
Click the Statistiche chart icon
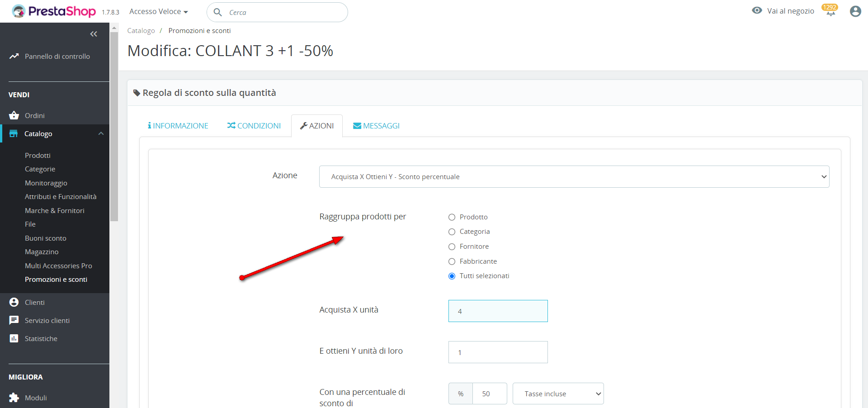[x=14, y=338]
